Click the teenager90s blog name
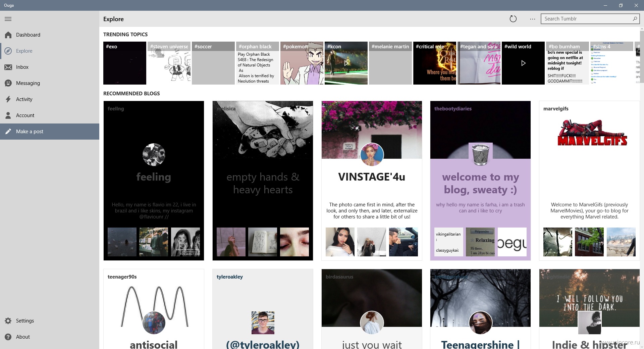 pyautogui.click(x=122, y=277)
